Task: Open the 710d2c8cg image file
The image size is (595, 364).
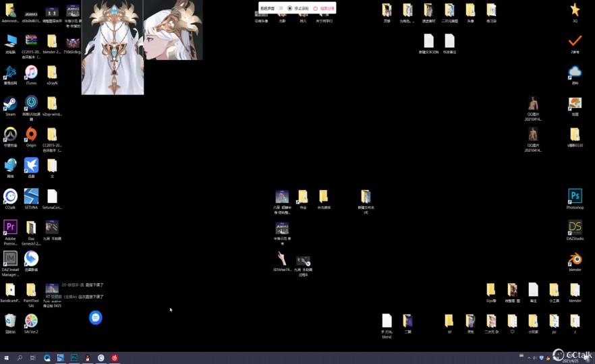Action: pos(72,44)
